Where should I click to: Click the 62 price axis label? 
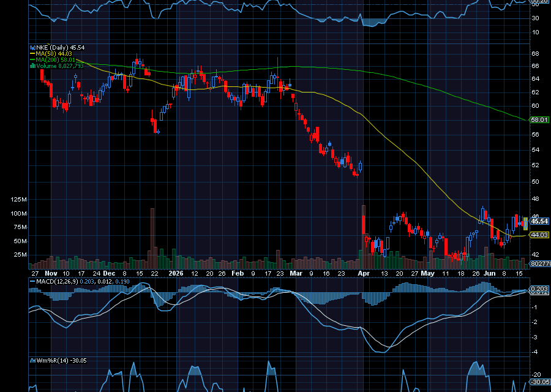[x=535, y=92]
